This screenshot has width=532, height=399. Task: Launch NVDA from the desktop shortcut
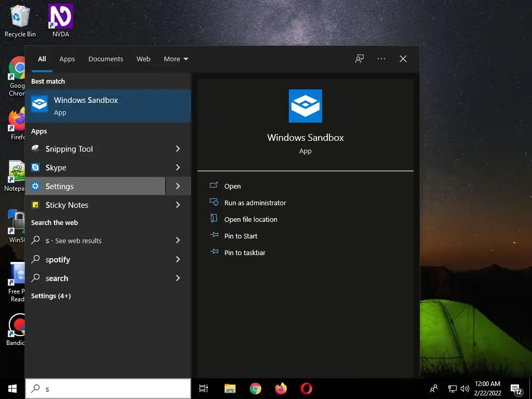click(x=61, y=21)
